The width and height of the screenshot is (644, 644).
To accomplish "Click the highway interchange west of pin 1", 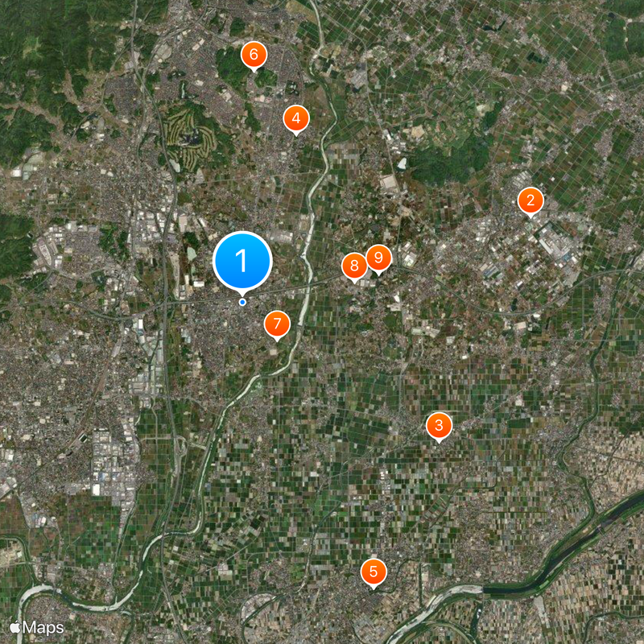I will [x=165, y=305].
